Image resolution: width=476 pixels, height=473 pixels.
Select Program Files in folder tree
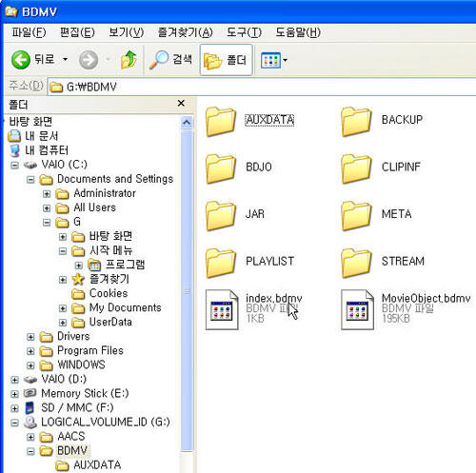tap(90, 350)
